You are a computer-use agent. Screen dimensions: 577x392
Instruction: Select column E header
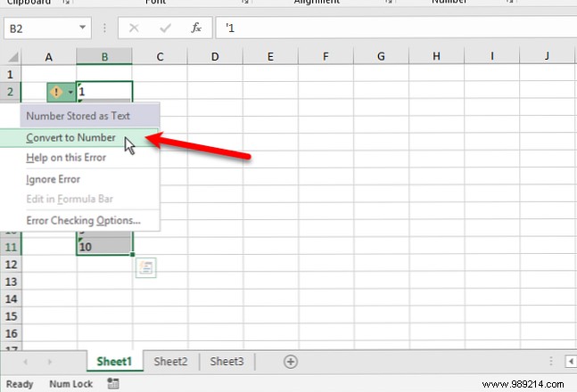[x=270, y=57]
